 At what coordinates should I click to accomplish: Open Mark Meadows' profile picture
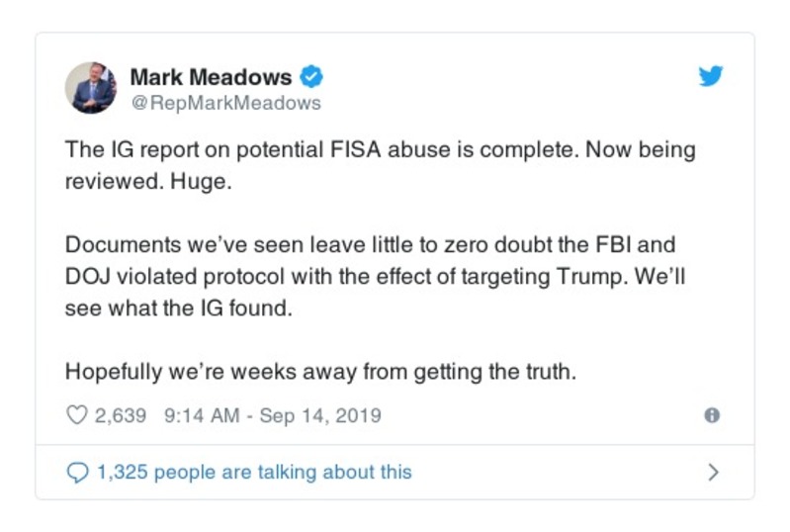coord(91,88)
